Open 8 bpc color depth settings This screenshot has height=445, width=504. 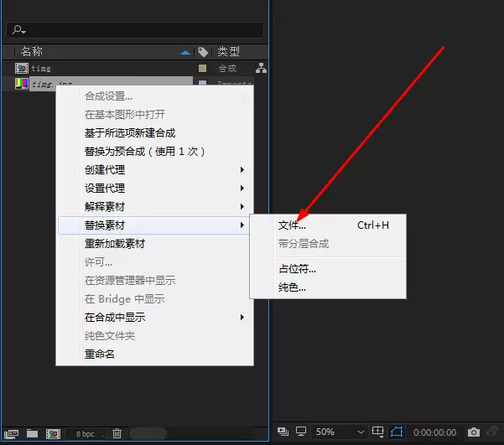click(x=86, y=434)
